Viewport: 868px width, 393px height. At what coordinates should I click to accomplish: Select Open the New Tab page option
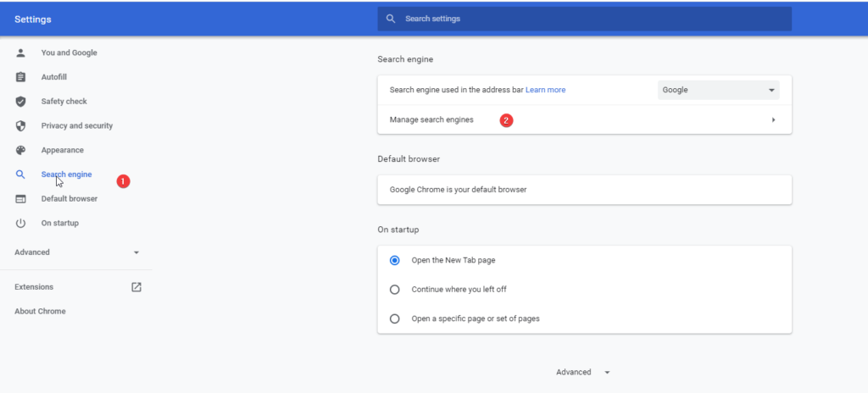point(395,260)
